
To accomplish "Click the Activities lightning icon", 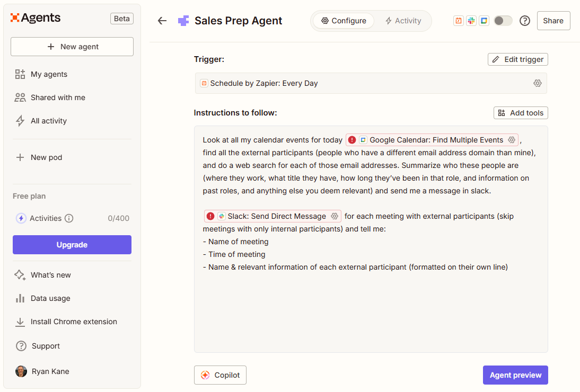I will [x=21, y=218].
